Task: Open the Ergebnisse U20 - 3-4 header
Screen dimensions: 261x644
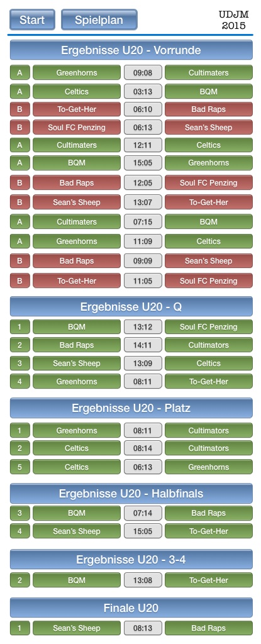Action: (131, 559)
